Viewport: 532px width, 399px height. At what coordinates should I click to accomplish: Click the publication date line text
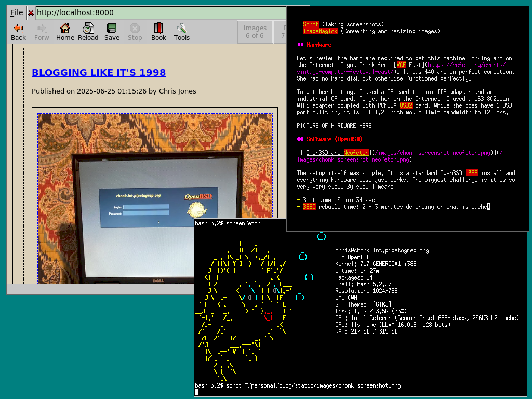click(x=114, y=91)
